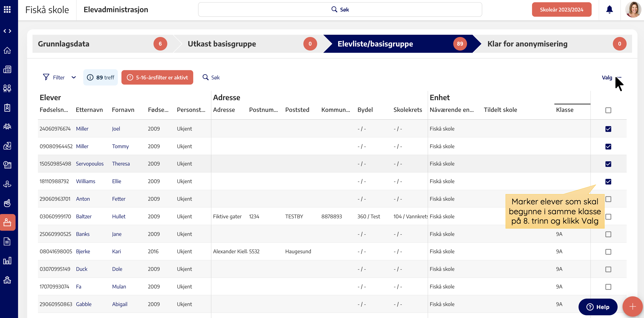This screenshot has width=644, height=318.
Task: Toggle the select-all header checkbox
Action: click(608, 110)
